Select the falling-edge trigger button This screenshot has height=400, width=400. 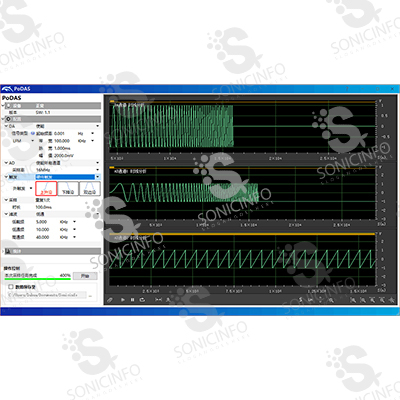tap(68, 189)
